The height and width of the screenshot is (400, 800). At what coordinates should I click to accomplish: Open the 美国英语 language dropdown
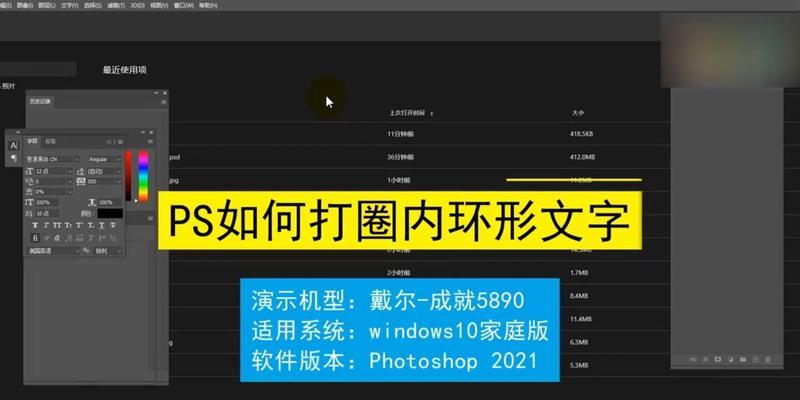54,251
